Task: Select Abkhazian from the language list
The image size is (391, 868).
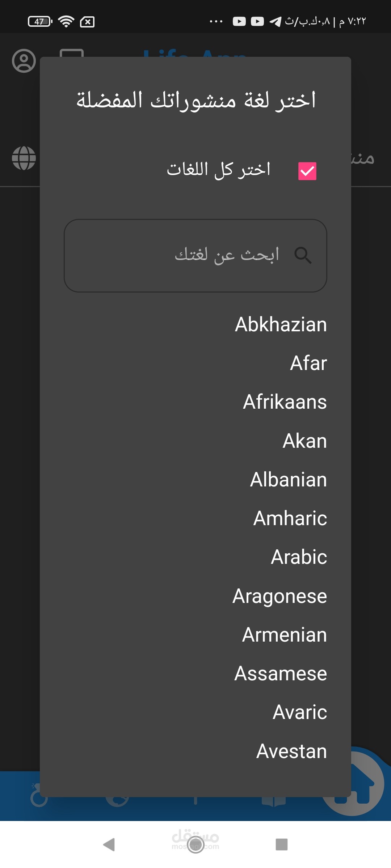Action: (281, 324)
